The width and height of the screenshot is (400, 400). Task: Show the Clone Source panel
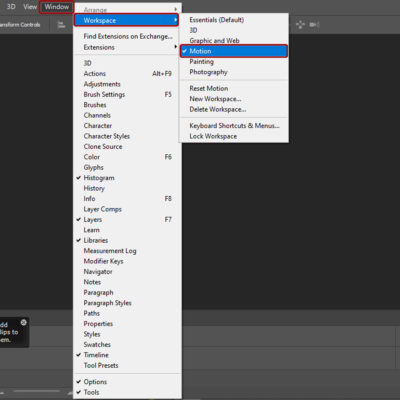[127, 147]
